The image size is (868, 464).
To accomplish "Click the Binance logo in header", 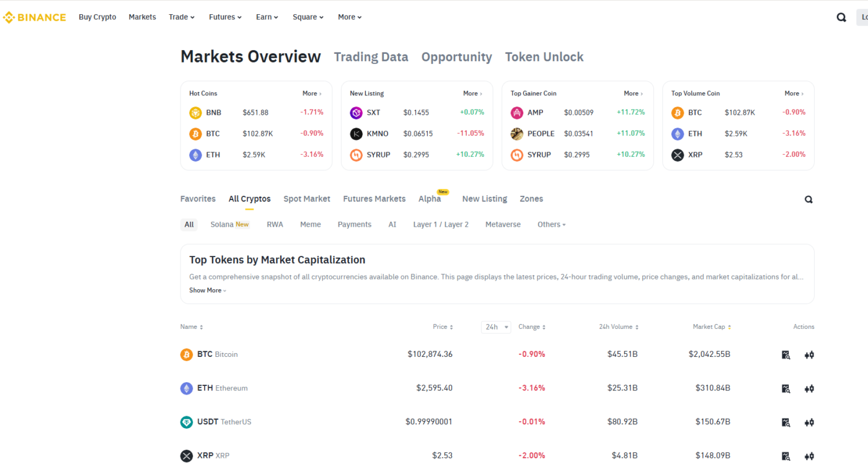I will pos(34,17).
